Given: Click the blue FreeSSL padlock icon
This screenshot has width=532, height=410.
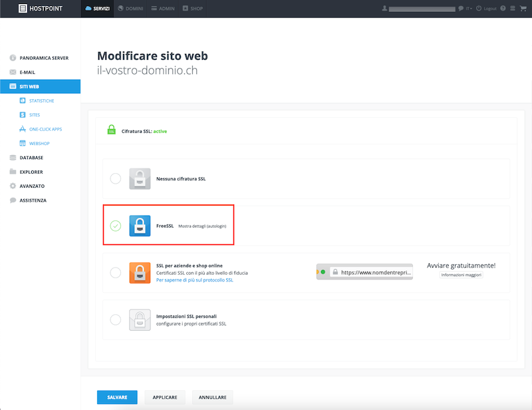Looking at the screenshot, I should [x=140, y=226].
